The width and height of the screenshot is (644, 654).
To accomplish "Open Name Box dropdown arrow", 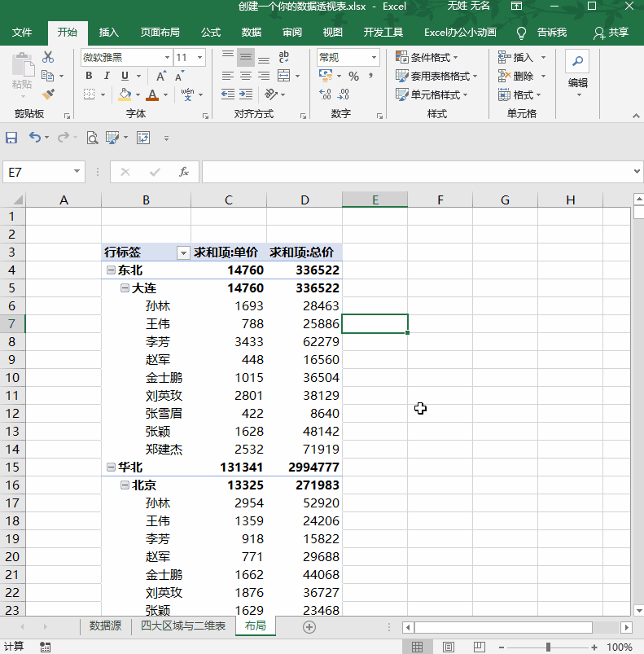I will (77, 171).
